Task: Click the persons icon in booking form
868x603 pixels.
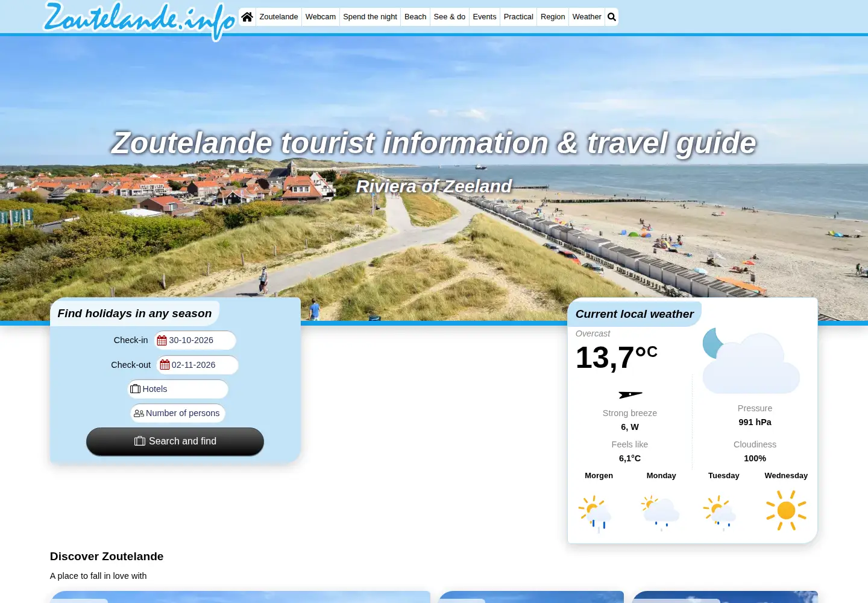Action: click(139, 413)
